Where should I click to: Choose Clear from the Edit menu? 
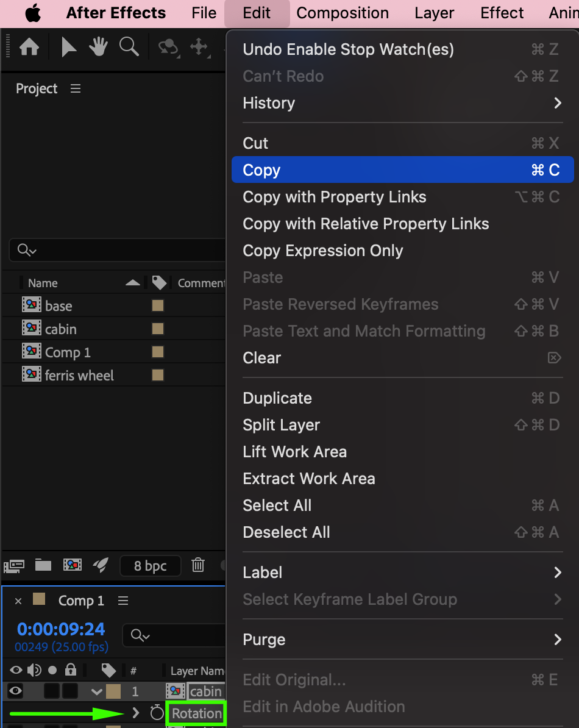[x=402, y=358]
